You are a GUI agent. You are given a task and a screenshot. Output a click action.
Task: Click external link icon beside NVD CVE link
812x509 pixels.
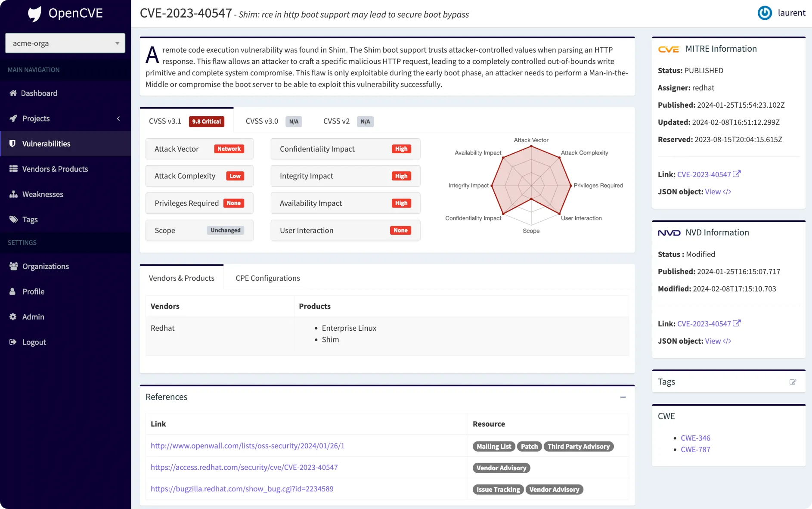pos(737,323)
